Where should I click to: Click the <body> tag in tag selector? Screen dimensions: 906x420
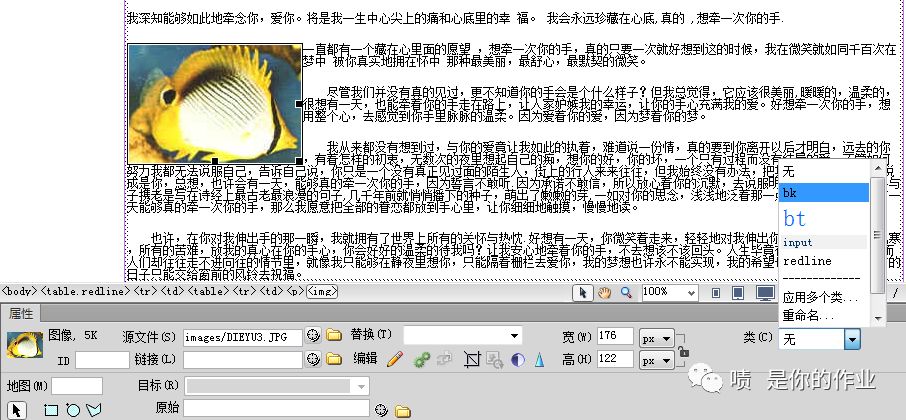tap(20, 292)
